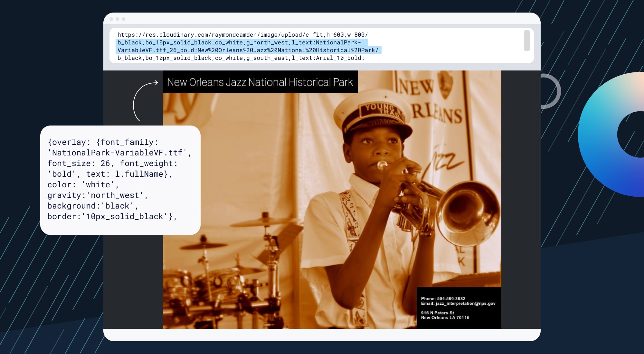This screenshot has width=644, height=354.
Task: Click the New Orleans Jazz title overlay
Action: [x=260, y=82]
